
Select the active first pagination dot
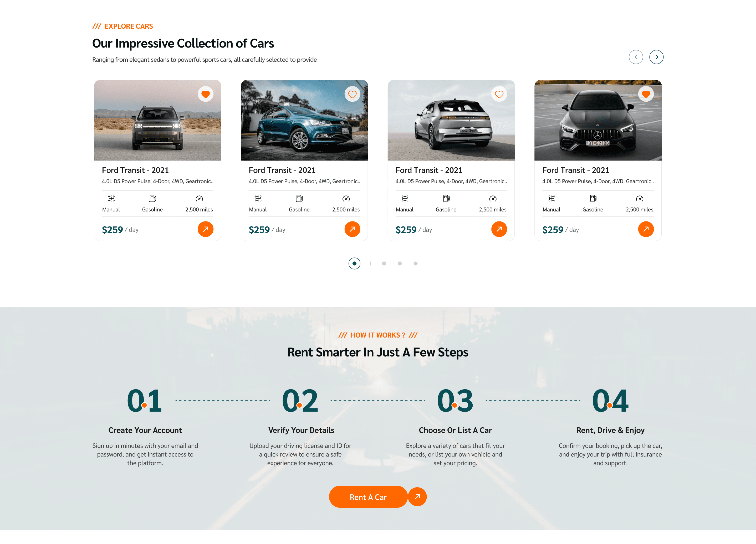[x=354, y=263]
